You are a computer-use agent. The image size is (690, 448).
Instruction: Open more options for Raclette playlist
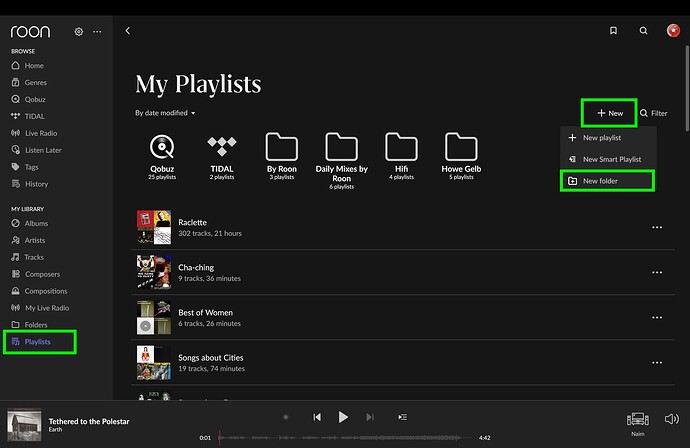657,227
